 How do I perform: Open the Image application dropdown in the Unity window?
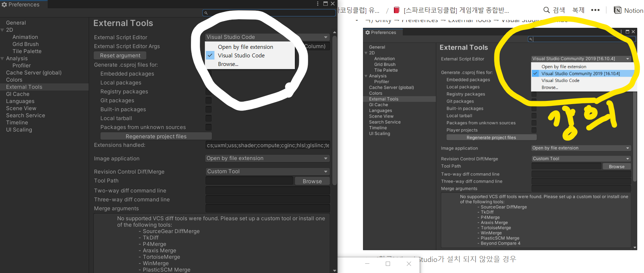pyautogui.click(x=268, y=158)
